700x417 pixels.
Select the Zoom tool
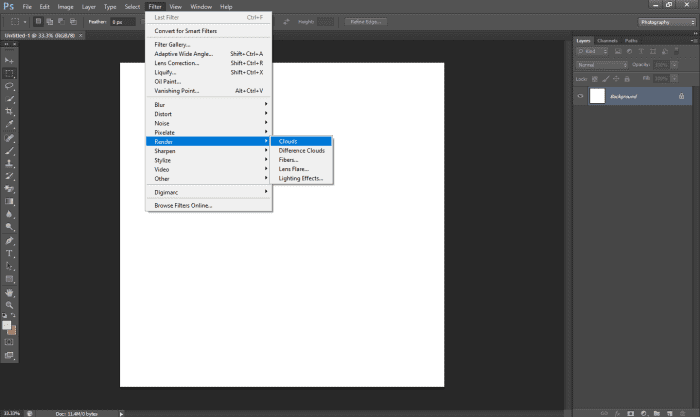pos(10,304)
